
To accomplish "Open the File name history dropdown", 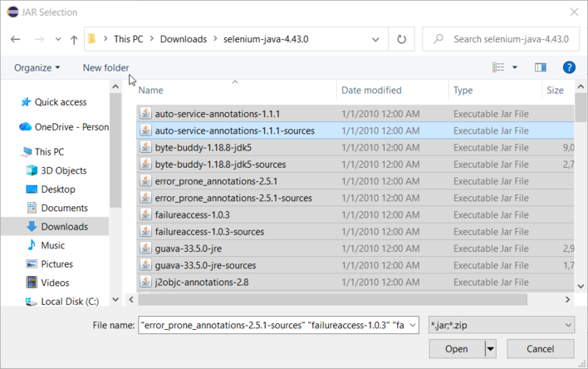I will (413, 325).
